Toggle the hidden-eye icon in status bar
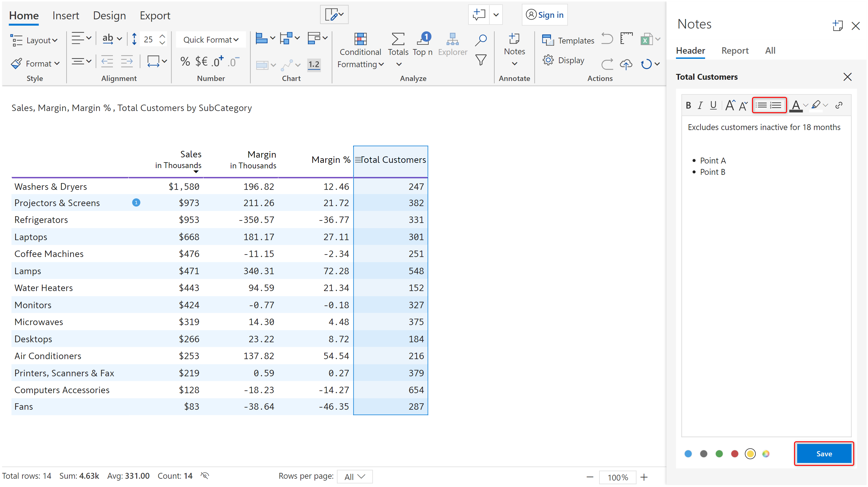 click(205, 476)
